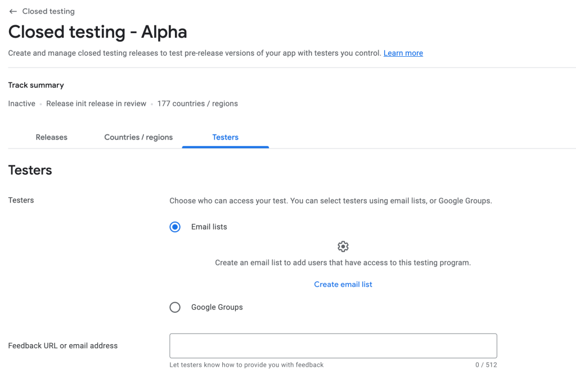Viewport: 576px width, 392px height.
Task: Go back via the Closed testing breadcrumb text
Action: coord(48,11)
